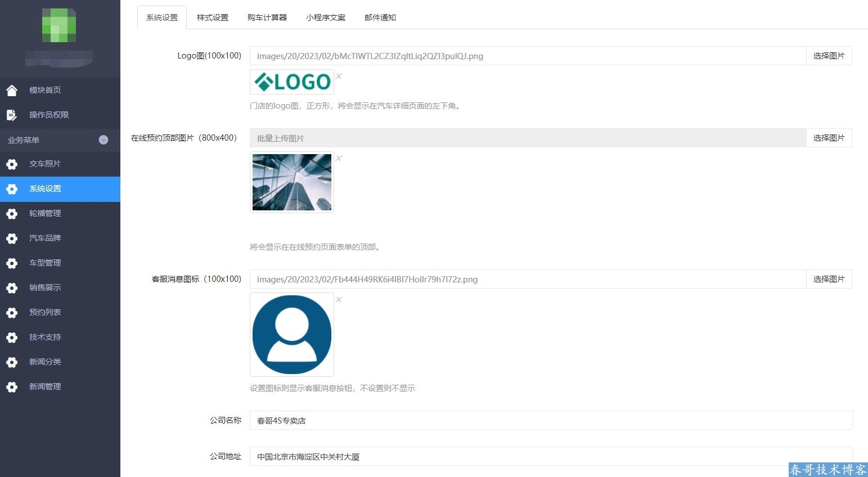Click 选择图片 for the Logo图 field
This screenshot has height=477, width=868.
829,56
